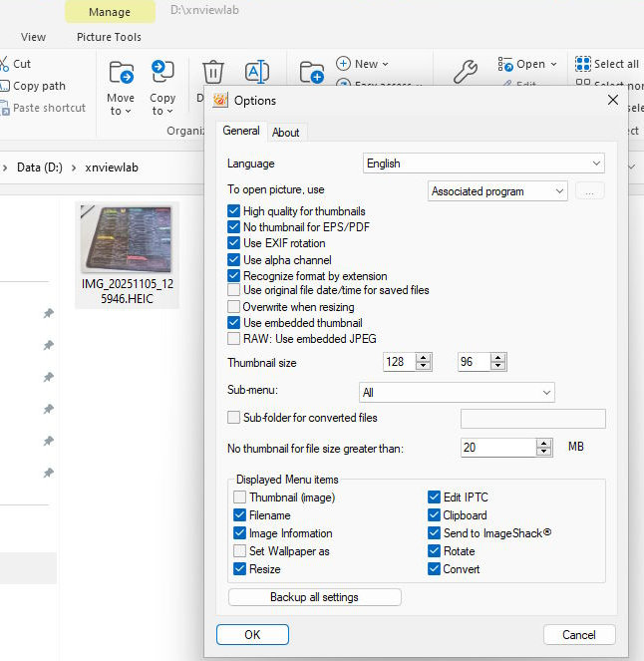Click Backup all settings button

tap(314, 597)
